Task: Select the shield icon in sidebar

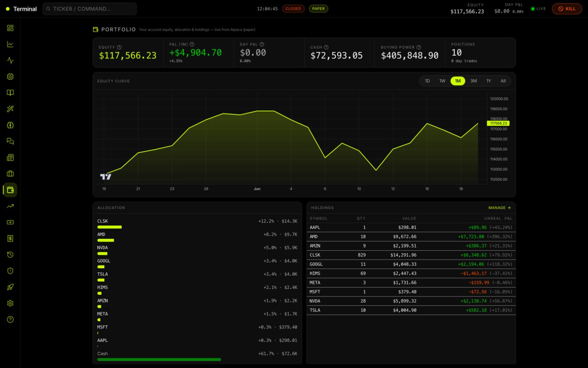Action: [x=10, y=271]
